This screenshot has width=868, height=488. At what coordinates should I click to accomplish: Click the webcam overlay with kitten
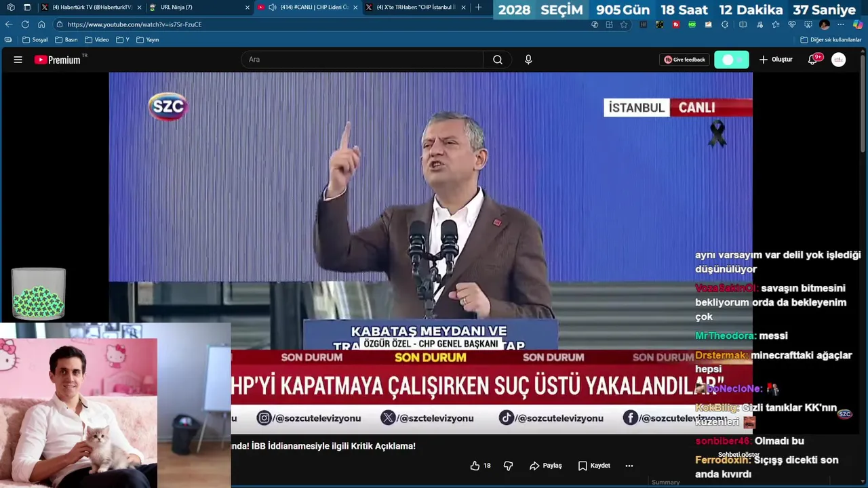(79, 413)
